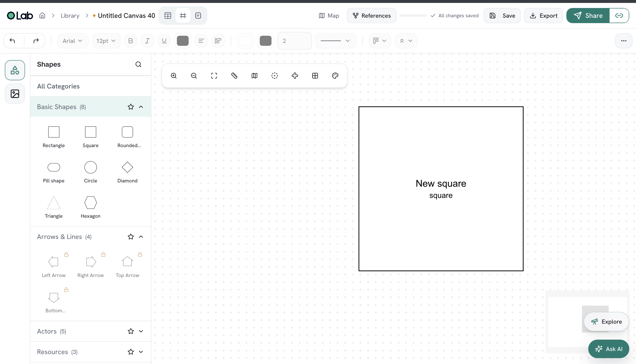Select the Triangle shape

(54, 207)
